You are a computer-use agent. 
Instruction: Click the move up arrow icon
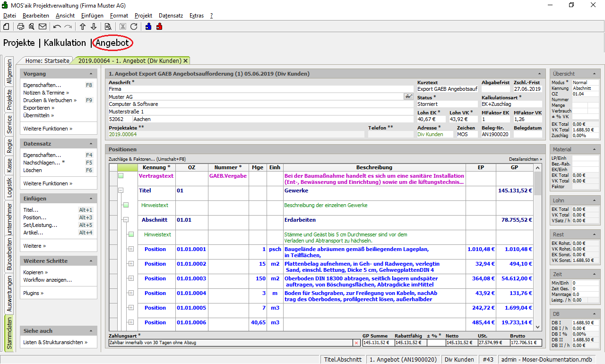(83, 26)
